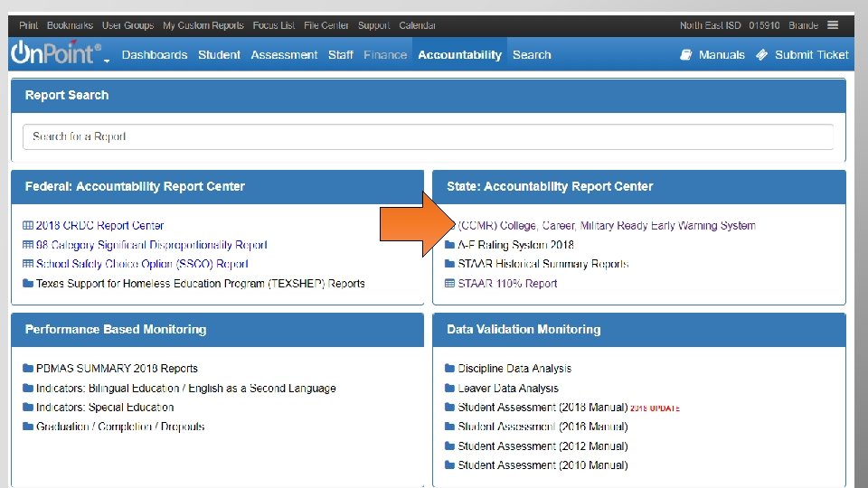This screenshot has width=868, height=488.
Task: Open the Assessment menu
Action: click(284, 55)
